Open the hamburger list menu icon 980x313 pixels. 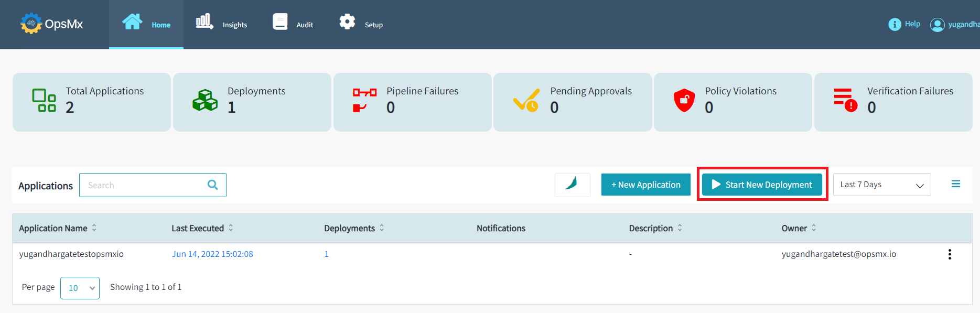tap(955, 184)
